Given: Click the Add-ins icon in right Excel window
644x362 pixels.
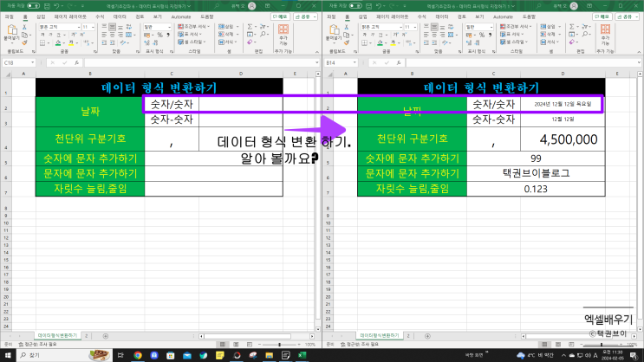Looking at the screenshot, I should coord(605,29).
